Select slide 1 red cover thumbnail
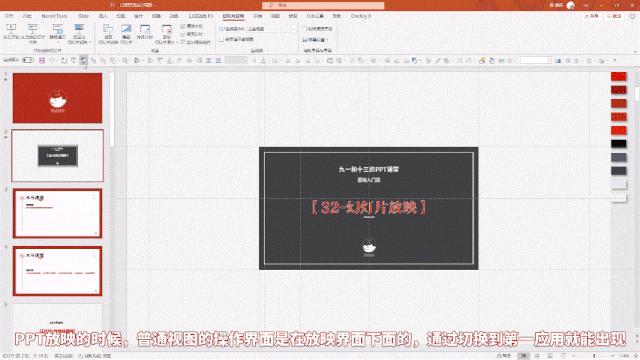The image size is (640, 360). pos(58,98)
